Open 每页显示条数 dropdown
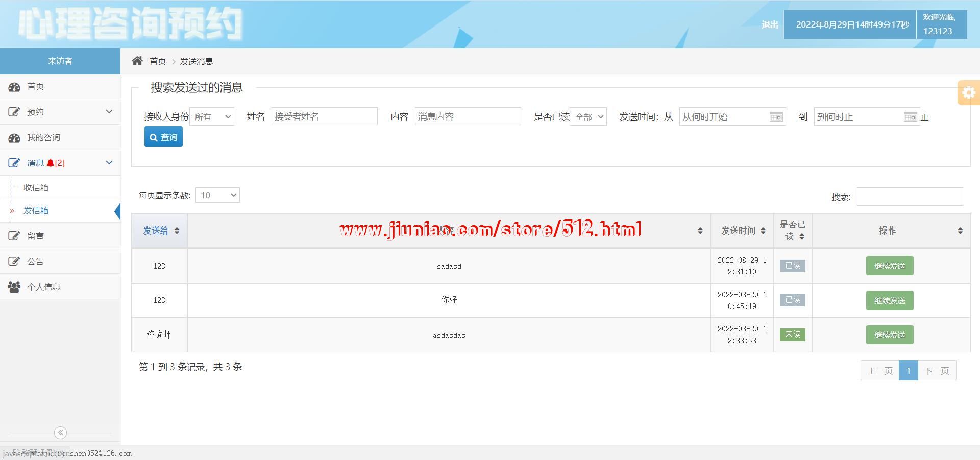980x460 pixels. [x=217, y=195]
